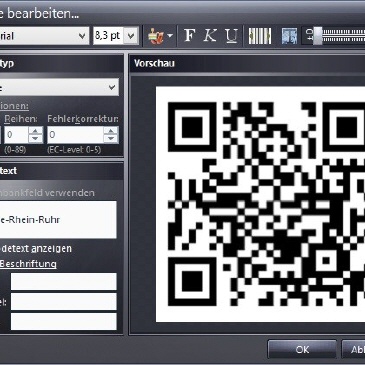Confirm with the OK button

pos(302,349)
